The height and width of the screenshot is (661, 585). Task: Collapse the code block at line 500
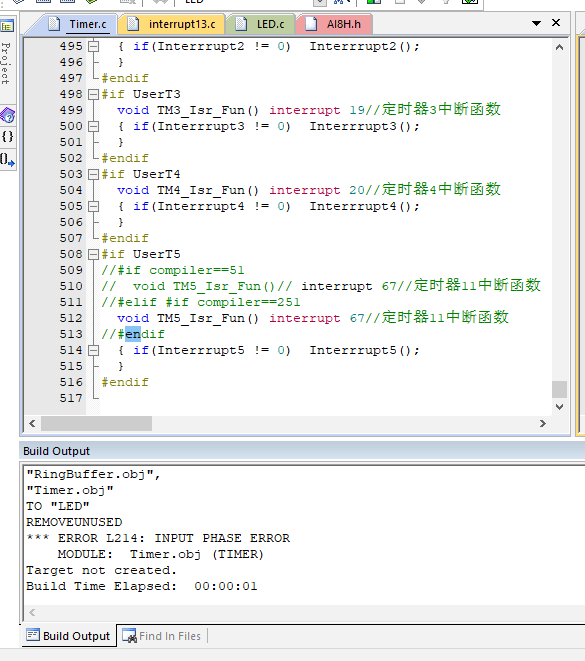point(94,126)
